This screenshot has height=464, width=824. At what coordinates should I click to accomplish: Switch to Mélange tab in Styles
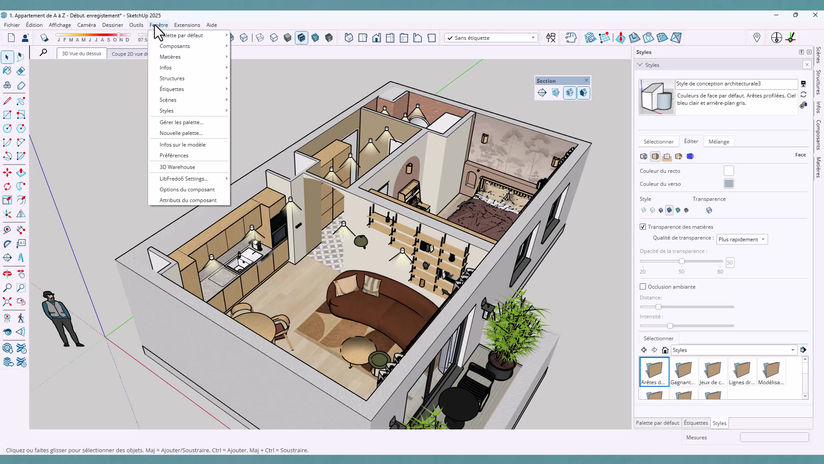[x=718, y=142]
